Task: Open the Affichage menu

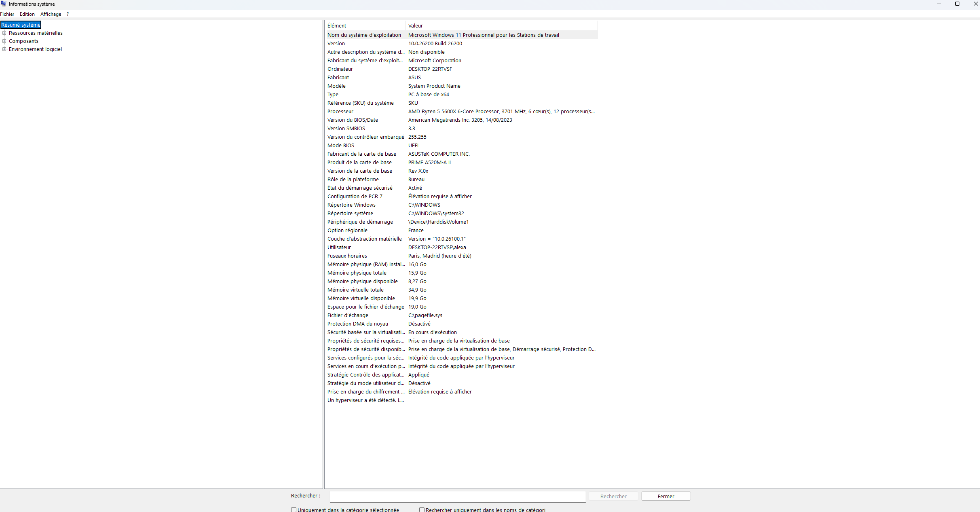Action: 51,14
